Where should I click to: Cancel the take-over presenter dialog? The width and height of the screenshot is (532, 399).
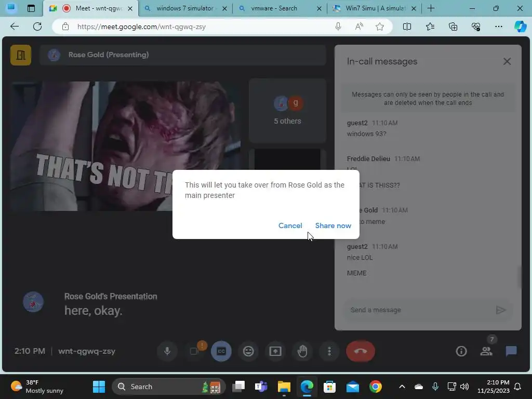click(x=290, y=225)
